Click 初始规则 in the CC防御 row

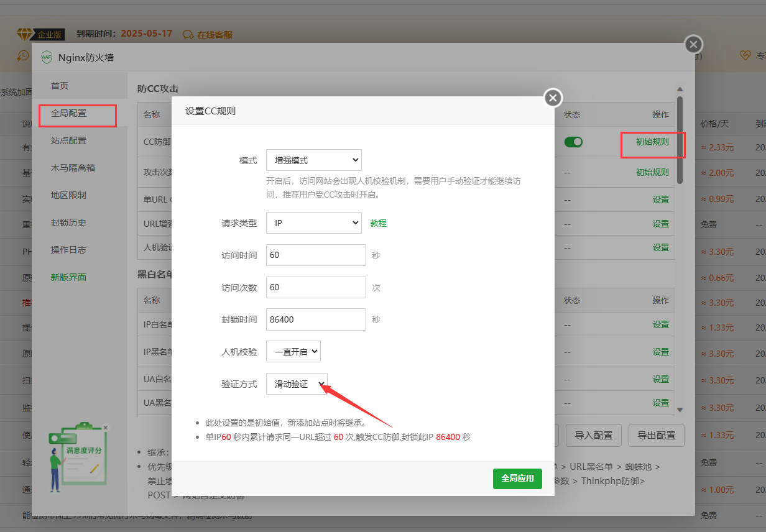click(x=652, y=142)
